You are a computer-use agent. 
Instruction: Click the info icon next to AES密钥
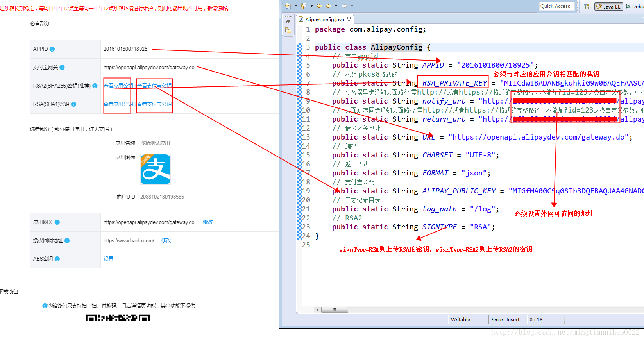(57, 259)
